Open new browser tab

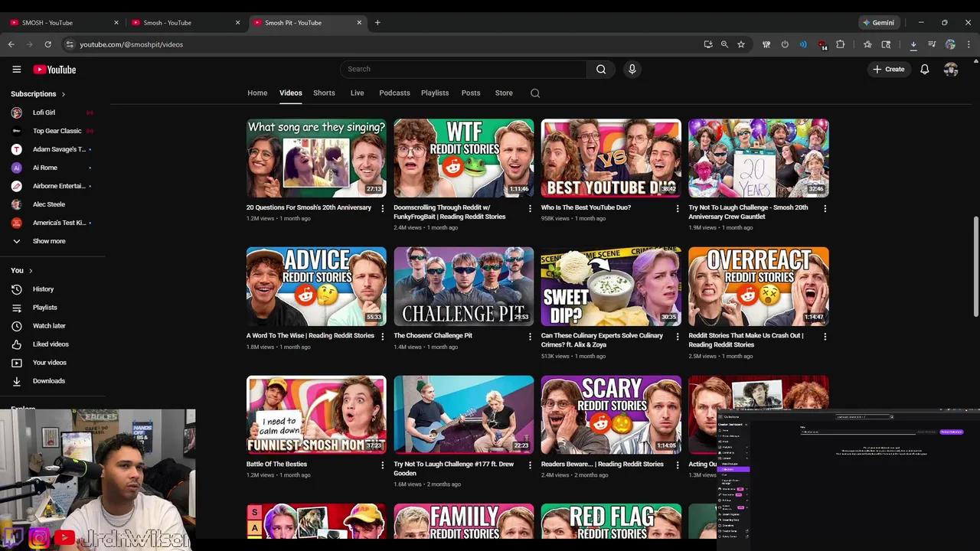(377, 22)
